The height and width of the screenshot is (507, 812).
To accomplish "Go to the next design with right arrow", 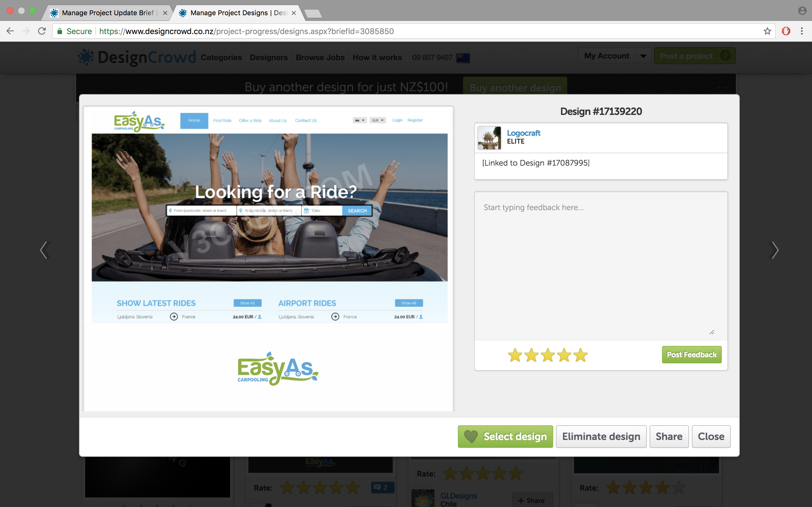I will (x=774, y=250).
